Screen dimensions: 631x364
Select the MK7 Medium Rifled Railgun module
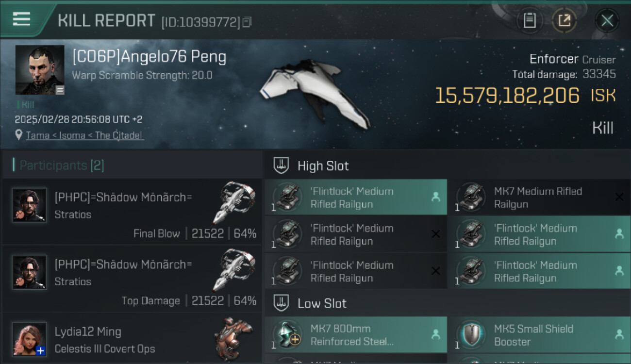pyautogui.click(x=538, y=198)
